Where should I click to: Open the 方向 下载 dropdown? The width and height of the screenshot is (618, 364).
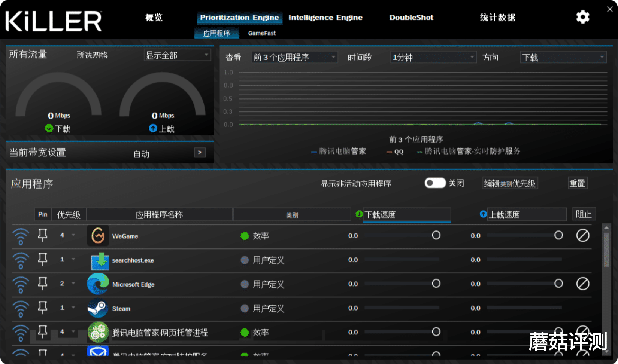pyautogui.click(x=563, y=57)
